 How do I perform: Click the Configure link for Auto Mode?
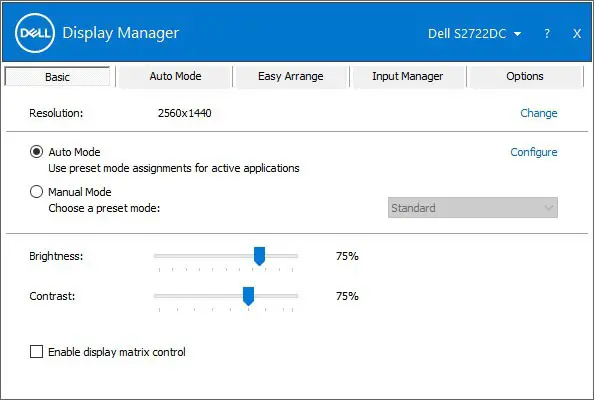(534, 152)
